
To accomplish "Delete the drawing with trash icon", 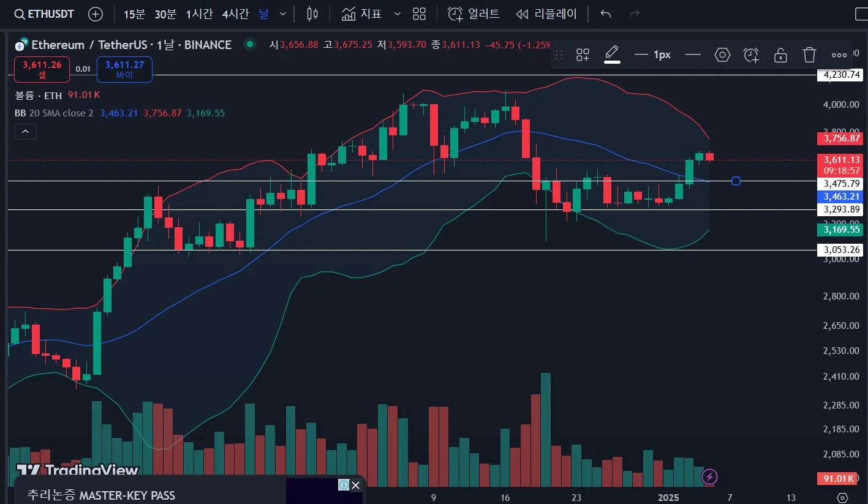I will click(x=810, y=55).
